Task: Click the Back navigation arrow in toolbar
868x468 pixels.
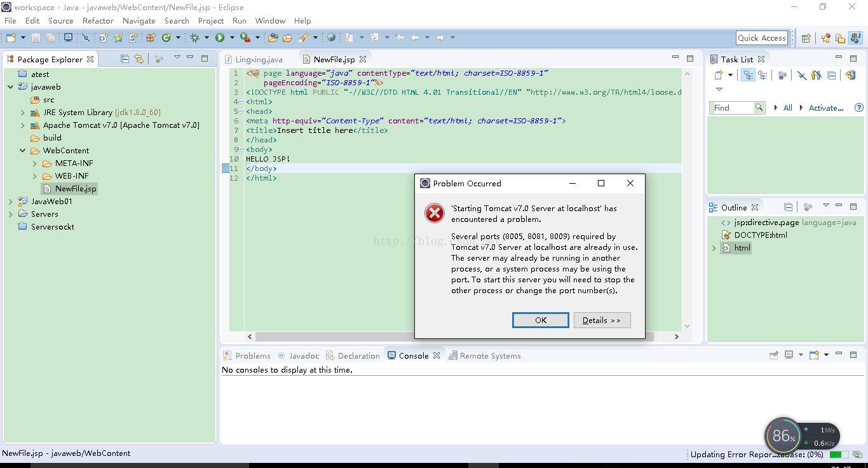Action: coord(415,38)
